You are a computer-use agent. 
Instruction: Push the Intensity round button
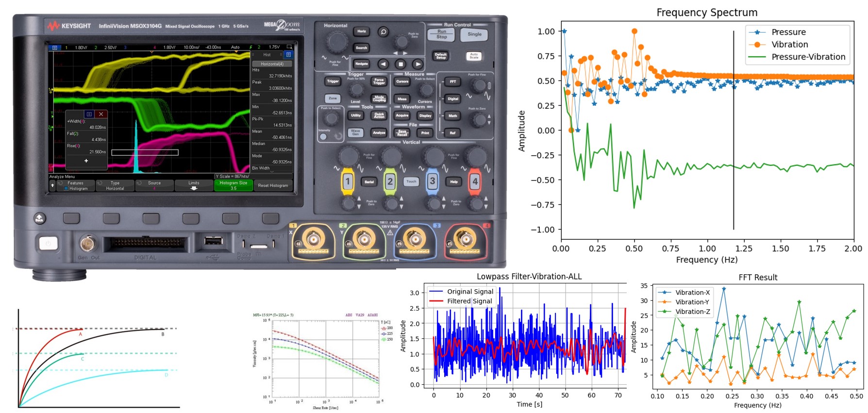[323, 136]
